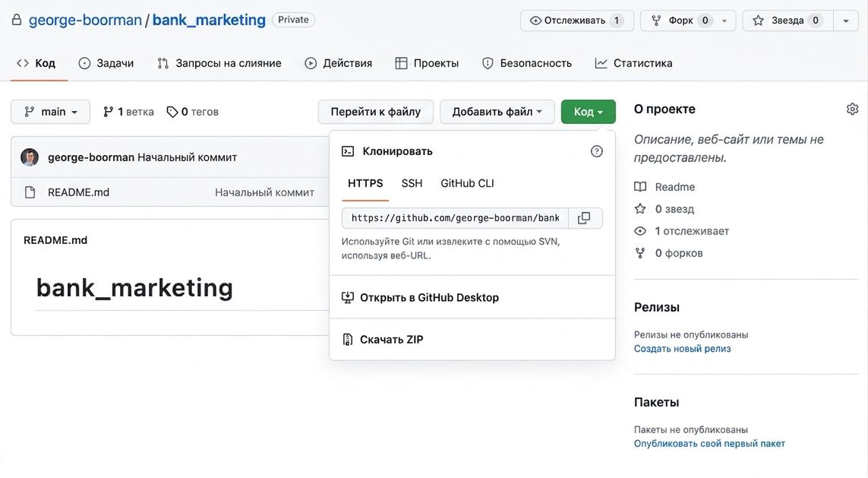Go to the Действия tab
The width and height of the screenshot is (868, 478).
point(339,63)
